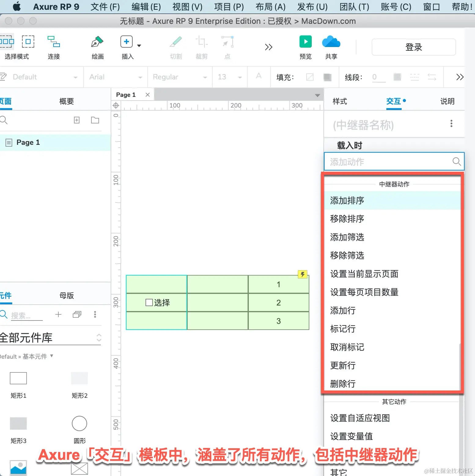Collapse the 基本元件 section triangle
The image size is (475, 476).
point(52,356)
